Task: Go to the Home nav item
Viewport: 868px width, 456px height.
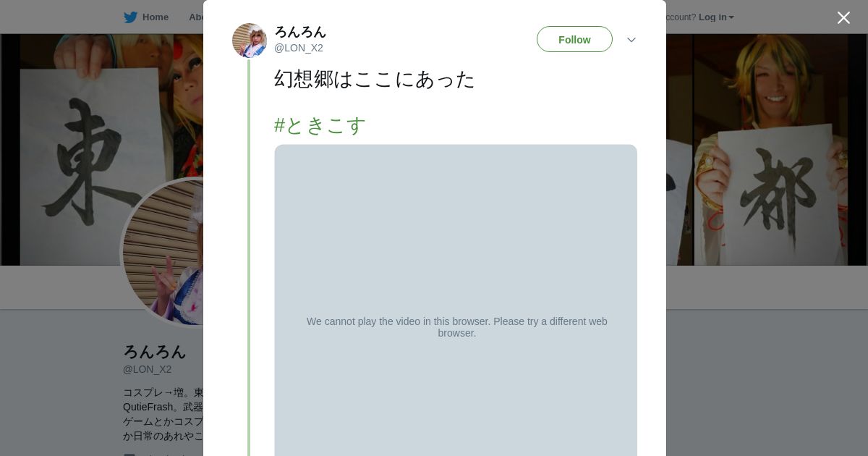Action: 155,17
